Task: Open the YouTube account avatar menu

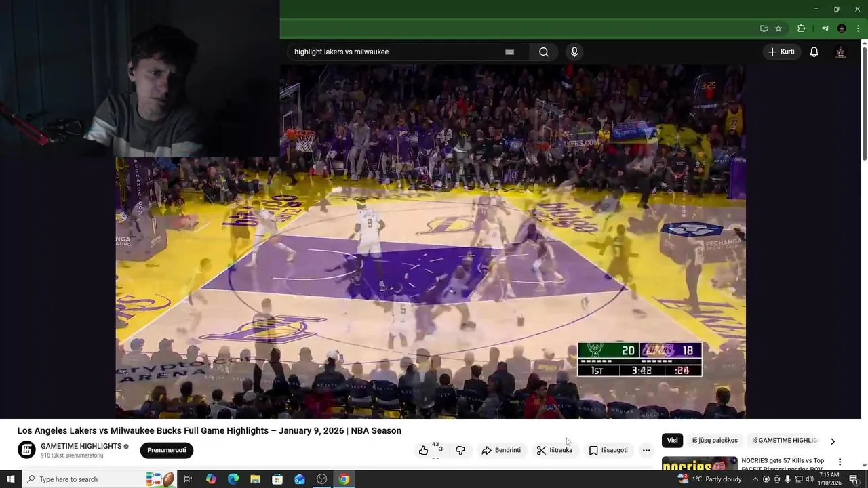Action: click(840, 52)
